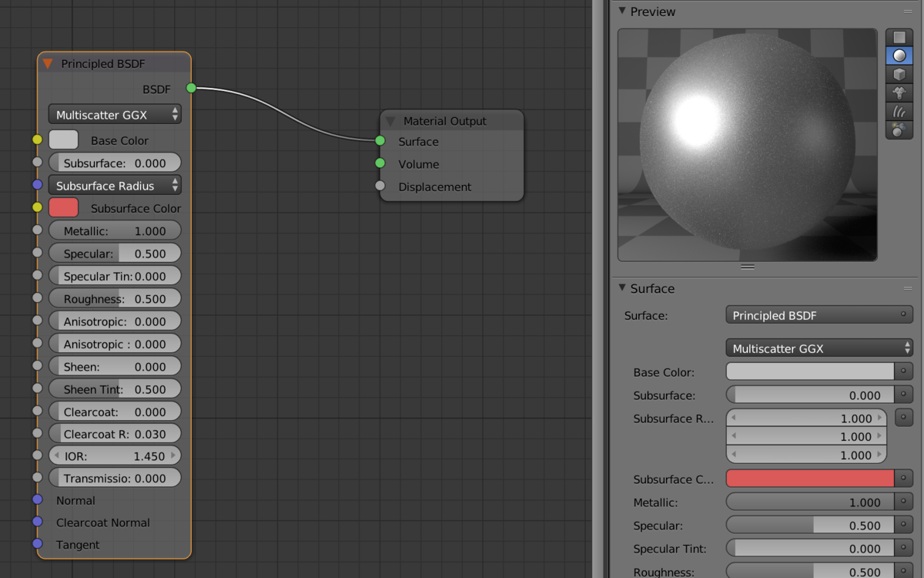
Task: Select the cube preview type
Action: (x=899, y=74)
